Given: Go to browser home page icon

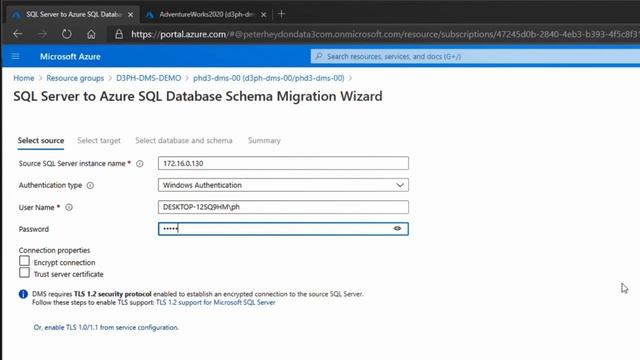Looking at the screenshot, I should tap(91, 34).
